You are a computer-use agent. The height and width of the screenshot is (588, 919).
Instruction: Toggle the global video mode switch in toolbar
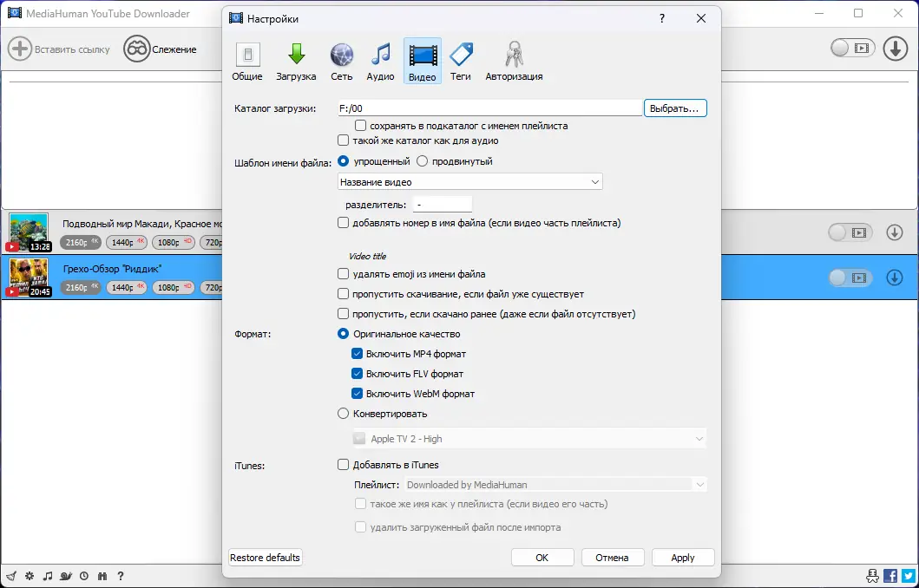pos(853,48)
